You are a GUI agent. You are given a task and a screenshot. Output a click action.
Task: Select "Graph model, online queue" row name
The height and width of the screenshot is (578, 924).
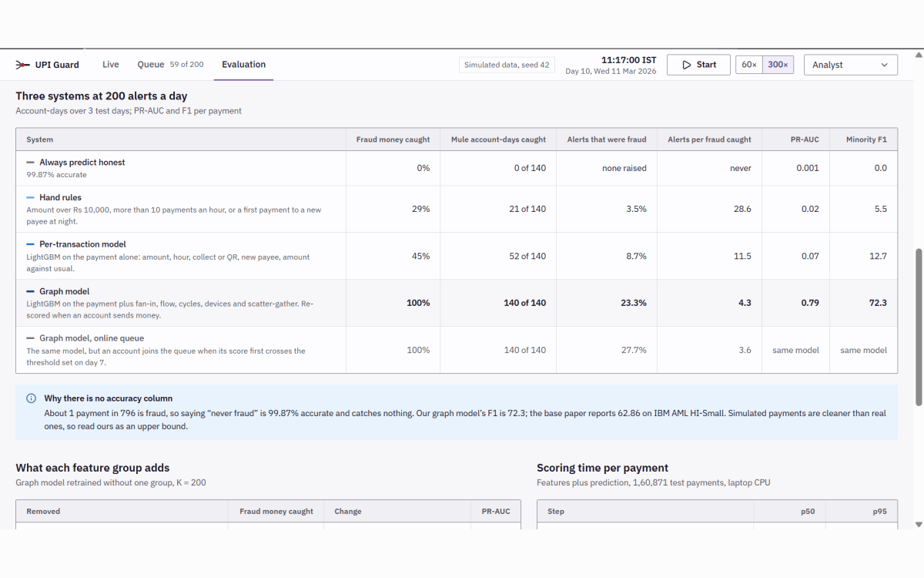point(92,338)
